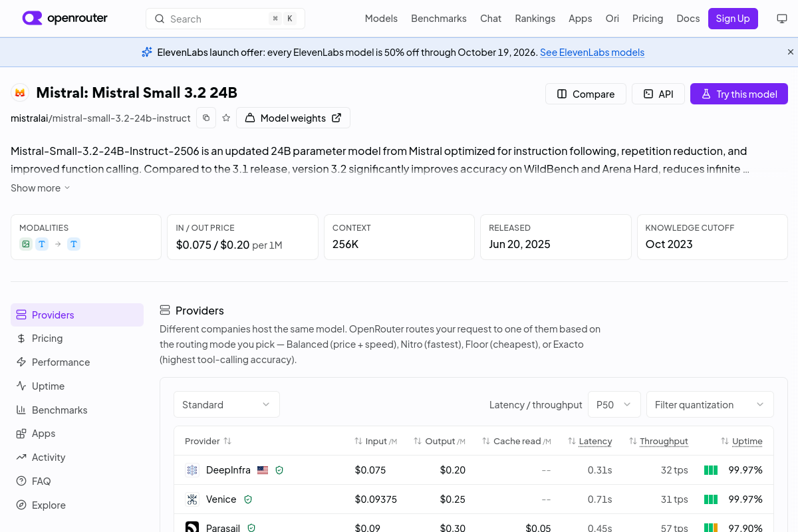Screen dimensions: 798x532
Task: Sort providers by Input price
Action: (x=376, y=441)
